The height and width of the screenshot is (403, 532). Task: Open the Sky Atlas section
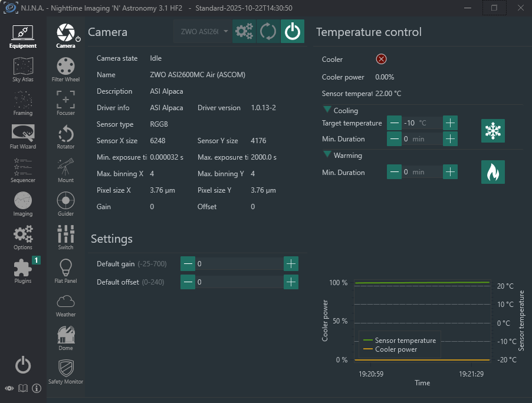pos(23,69)
